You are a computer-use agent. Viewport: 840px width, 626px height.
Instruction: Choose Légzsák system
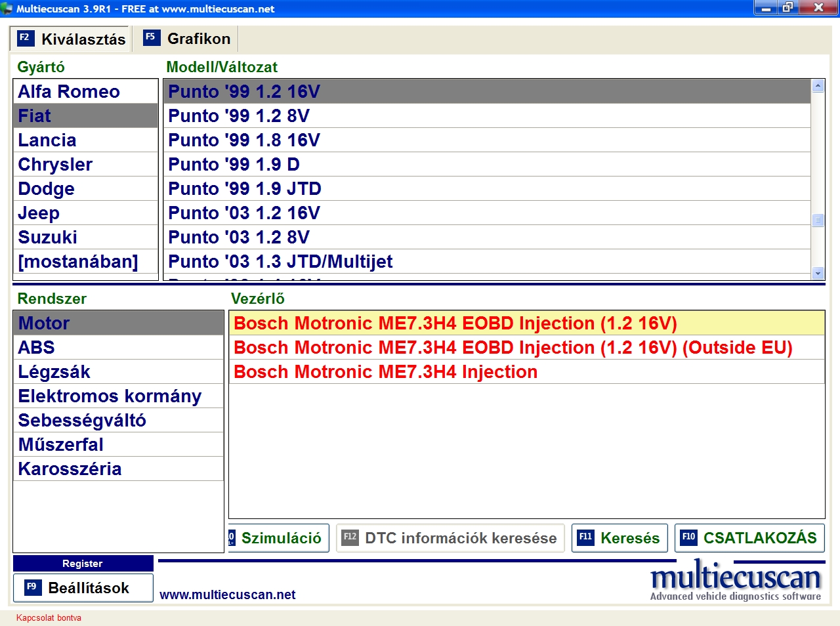[x=118, y=372]
